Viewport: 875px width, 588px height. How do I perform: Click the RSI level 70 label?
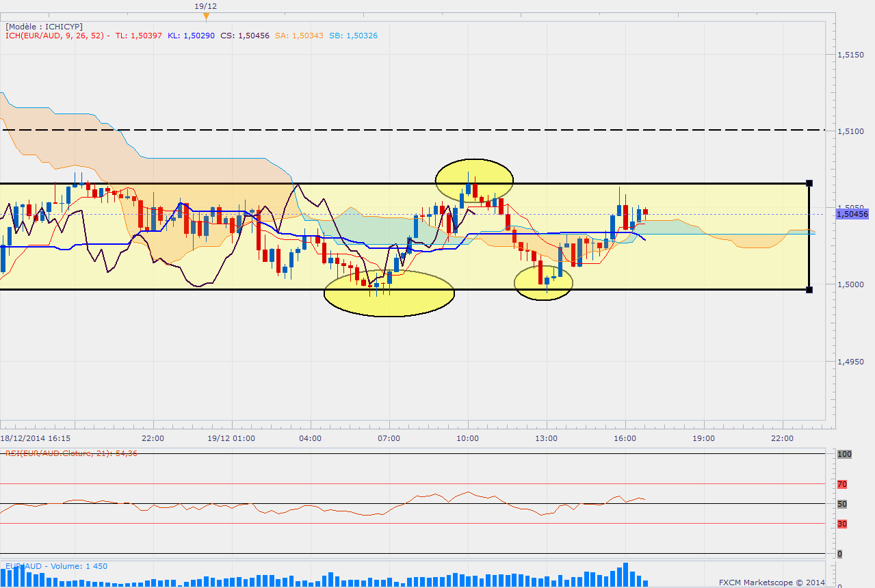pyautogui.click(x=843, y=484)
